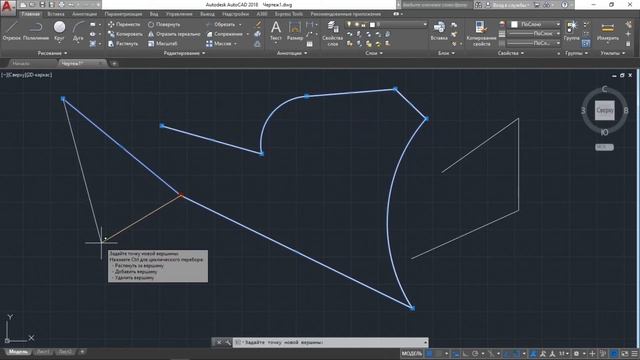Image resolution: width=640 pixels, height=360 pixels.
Task: Open the AutoCAD application menu button
Action: [8, 8]
